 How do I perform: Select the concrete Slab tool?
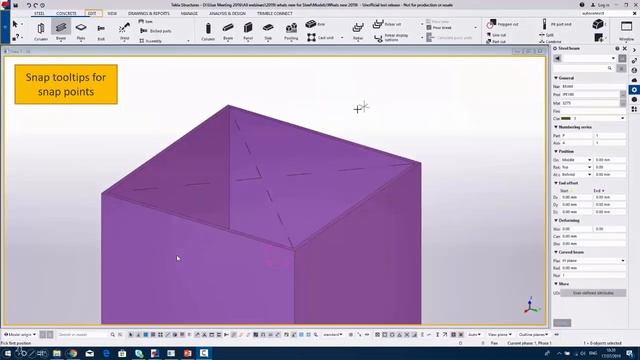click(268, 31)
